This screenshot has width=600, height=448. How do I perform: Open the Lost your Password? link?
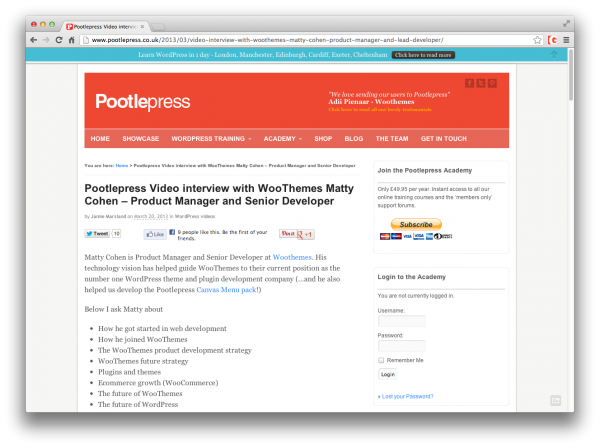point(408,396)
